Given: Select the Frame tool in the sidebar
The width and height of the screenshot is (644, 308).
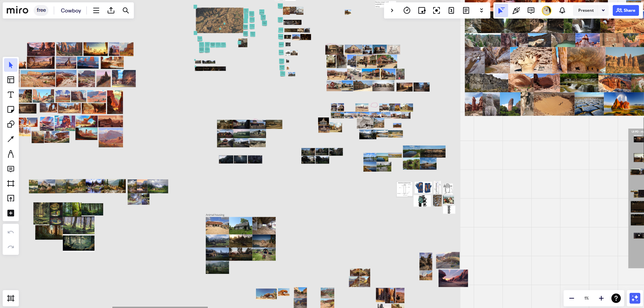Looking at the screenshot, I should pos(11,183).
